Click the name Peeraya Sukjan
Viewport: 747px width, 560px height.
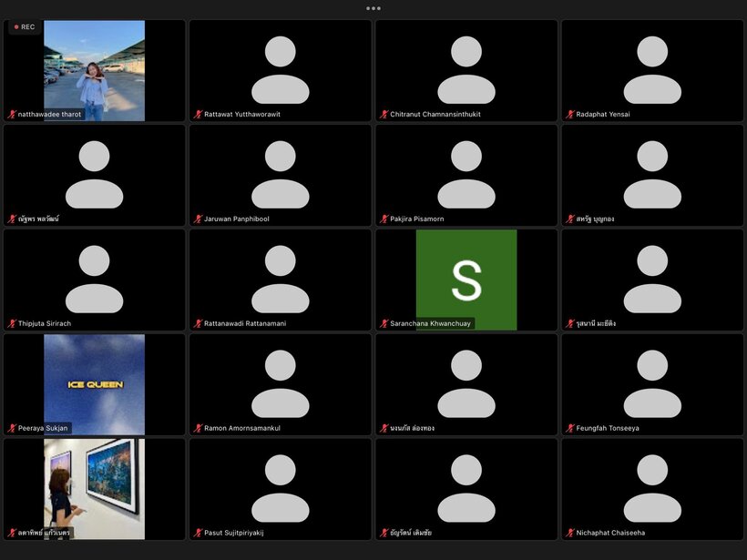click(43, 428)
